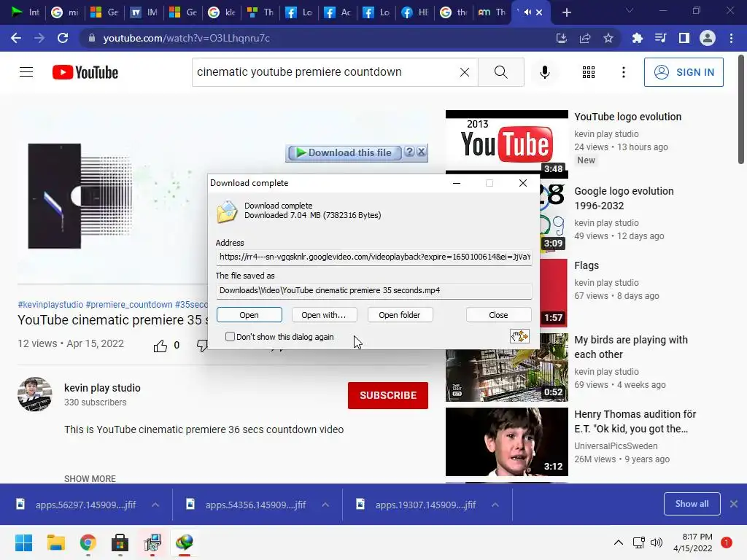The height and width of the screenshot is (560, 747).
Task: Click the browser back arrow
Action: click(x=16, y=38)
